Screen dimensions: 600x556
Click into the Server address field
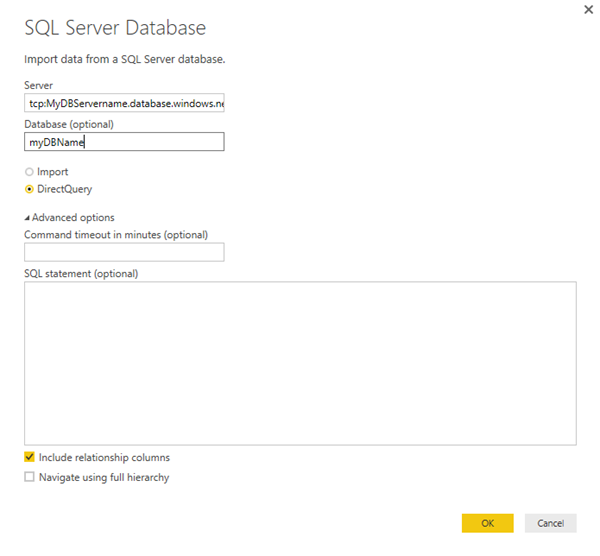point(124,103)
